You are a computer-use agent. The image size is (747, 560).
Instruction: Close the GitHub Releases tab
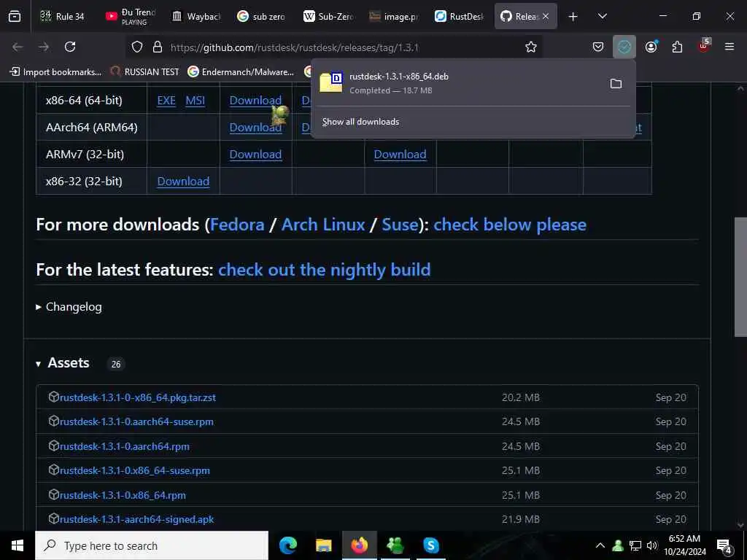point(546,16)
